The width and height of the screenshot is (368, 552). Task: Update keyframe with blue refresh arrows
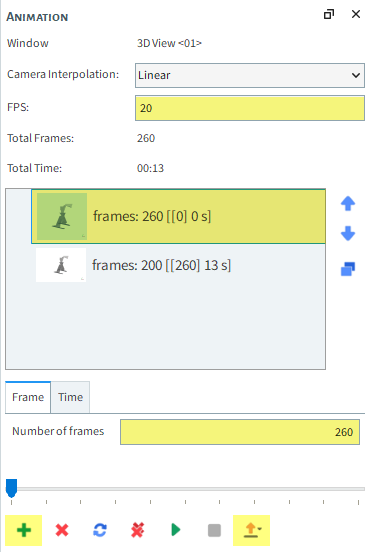pyautogui.click(x=100, y=530)
